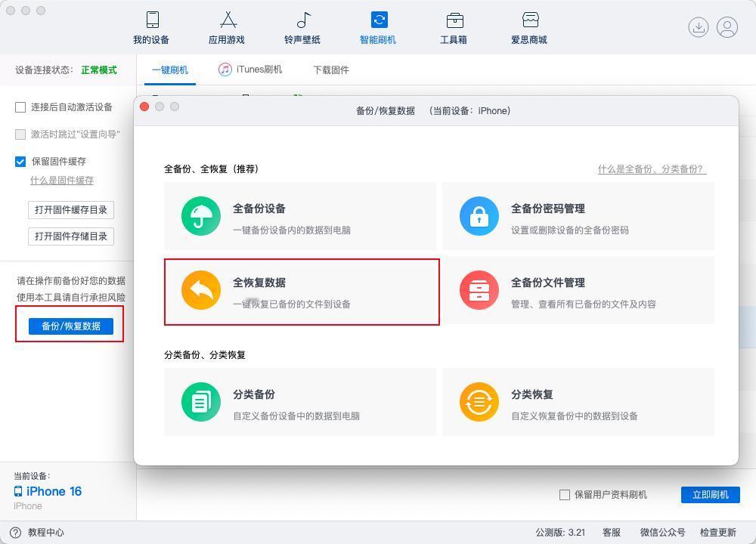Image resolution: width=756 pixels, height=544 pixels.
Task: Open the 爱思商城 store icon
Action: pyautogui.click(x=530, y=20)
